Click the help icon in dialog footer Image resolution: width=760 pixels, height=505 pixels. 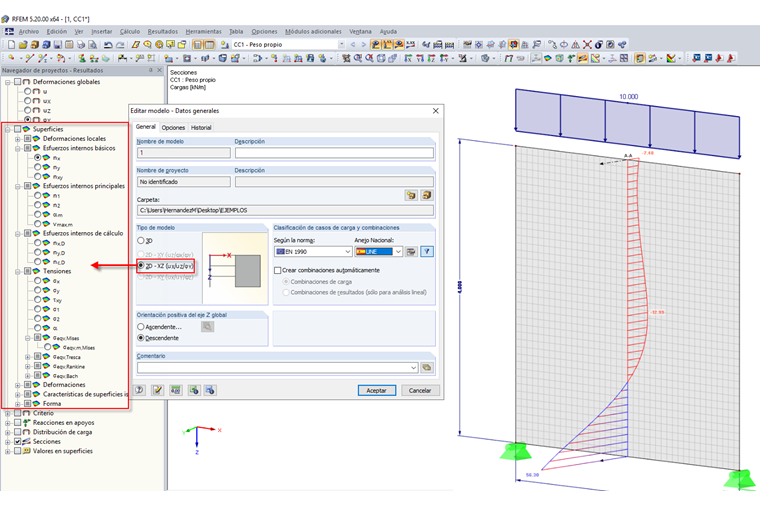tap(140, 390)
